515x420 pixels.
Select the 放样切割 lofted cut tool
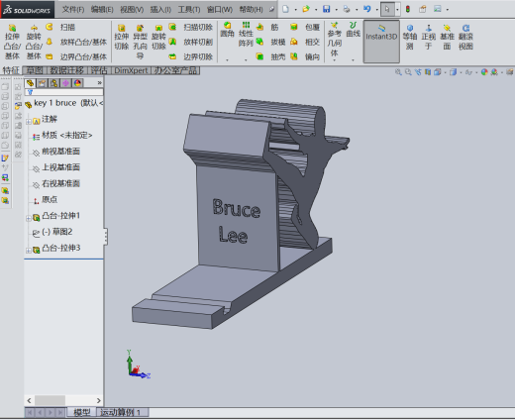(x=190, y=42)
